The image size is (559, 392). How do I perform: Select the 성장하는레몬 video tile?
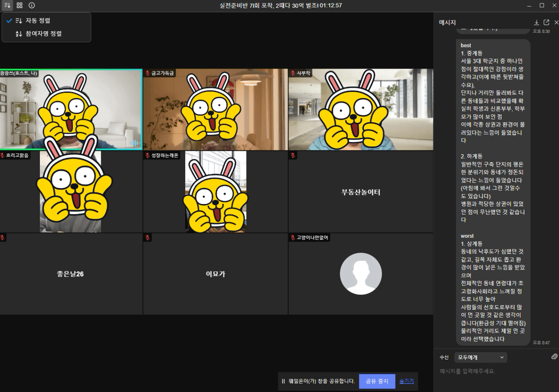pyautogui.click(x=215, y=193)
